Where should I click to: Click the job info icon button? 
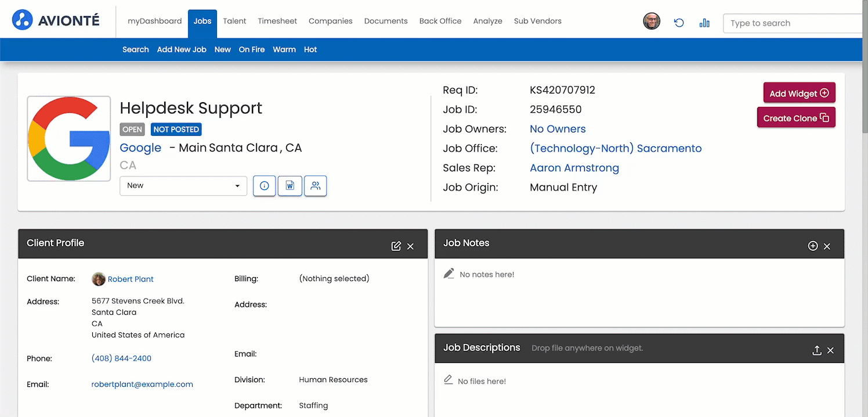pos(265,186)
